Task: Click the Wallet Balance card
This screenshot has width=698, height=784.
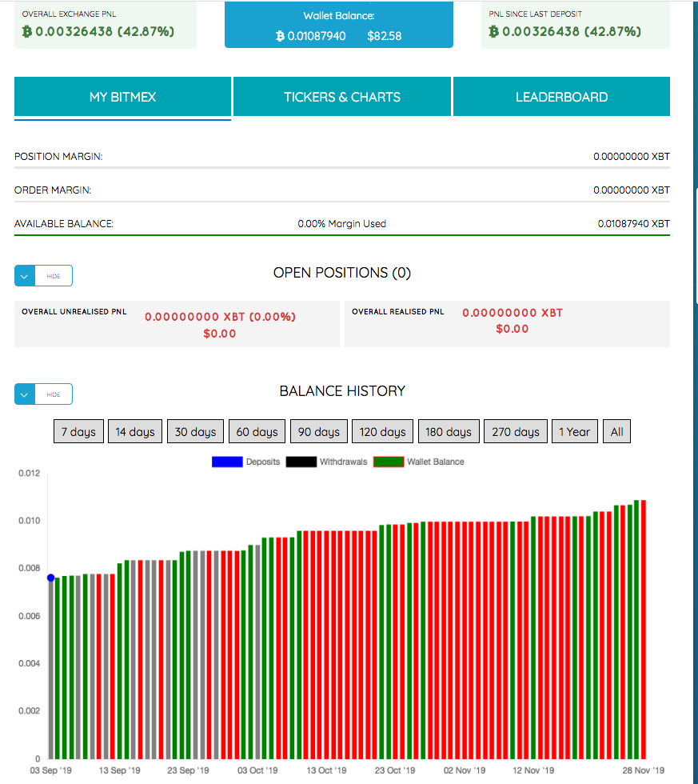Action: [339, 25]
